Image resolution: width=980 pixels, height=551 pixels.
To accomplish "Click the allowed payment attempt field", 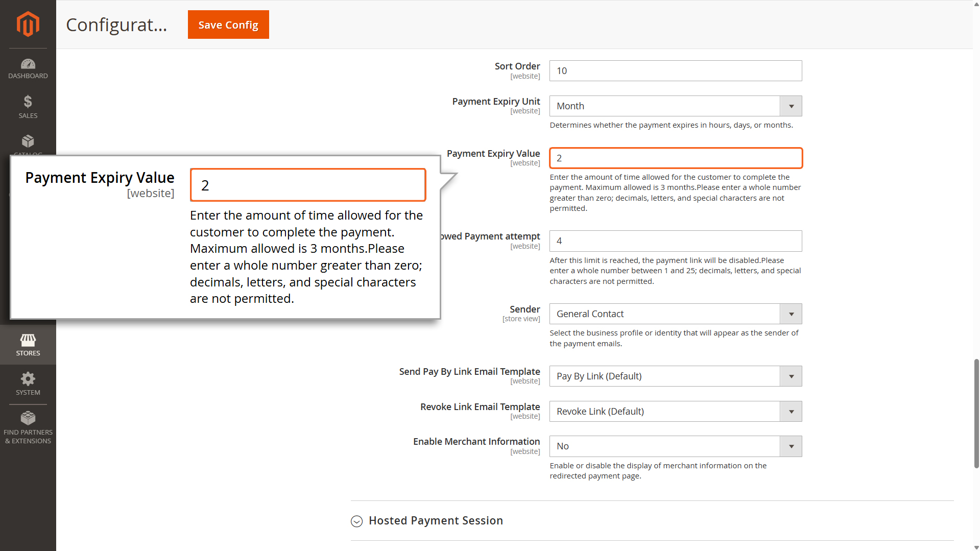I will tap(675, 241).
